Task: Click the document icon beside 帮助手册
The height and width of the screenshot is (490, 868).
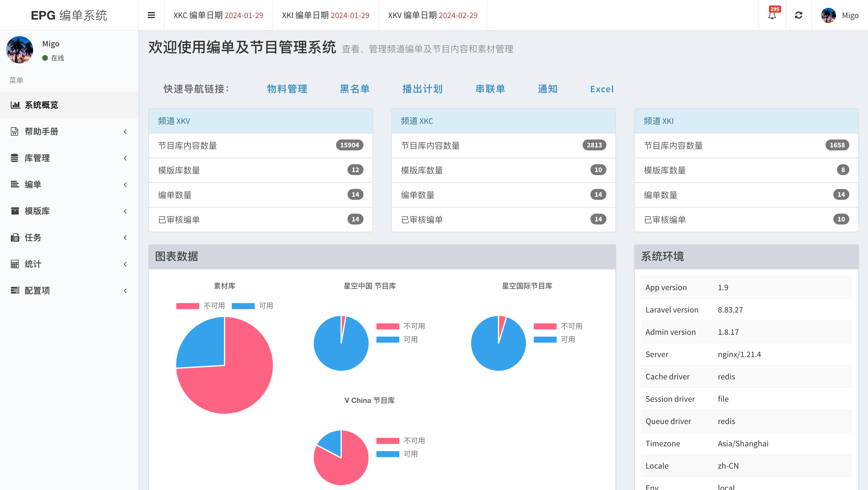Action: tap(14, 131)
